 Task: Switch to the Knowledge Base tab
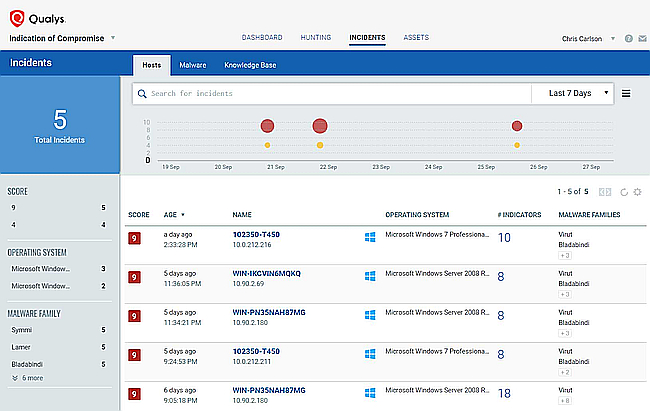click(250, 65)
